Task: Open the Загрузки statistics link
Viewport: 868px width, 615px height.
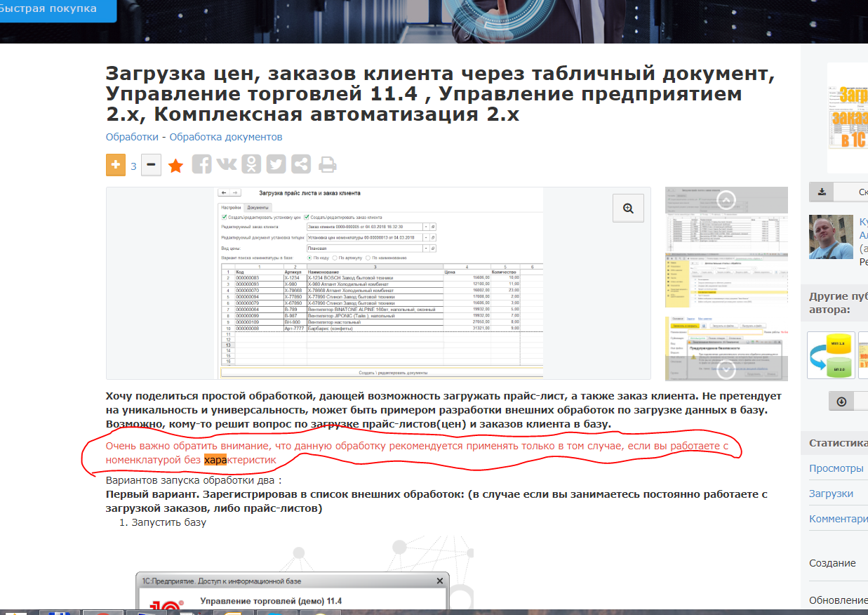Action: tap(832, 494)
